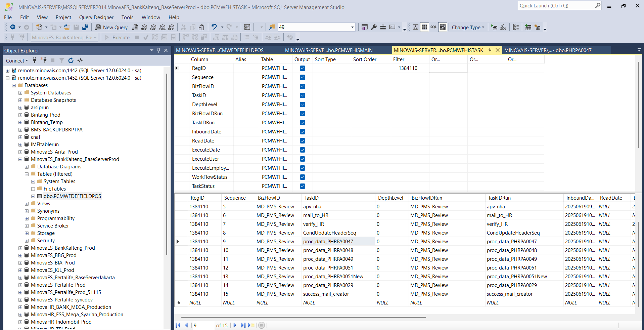Uncheck Output checkbox for InboundDate column
This screenshot has height=330, width=644.
[x=303, y=132]
